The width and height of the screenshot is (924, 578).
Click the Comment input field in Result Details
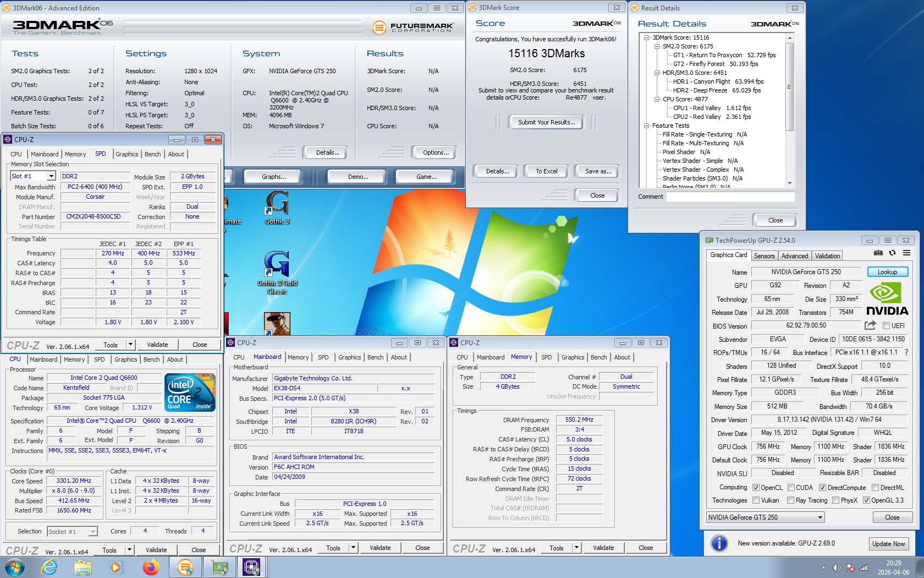tap(730, 197)
